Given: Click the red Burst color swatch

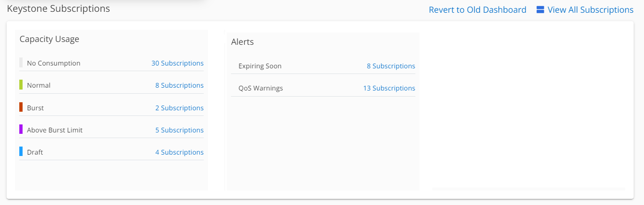Looking at the screenshot, I should [21, 107].
